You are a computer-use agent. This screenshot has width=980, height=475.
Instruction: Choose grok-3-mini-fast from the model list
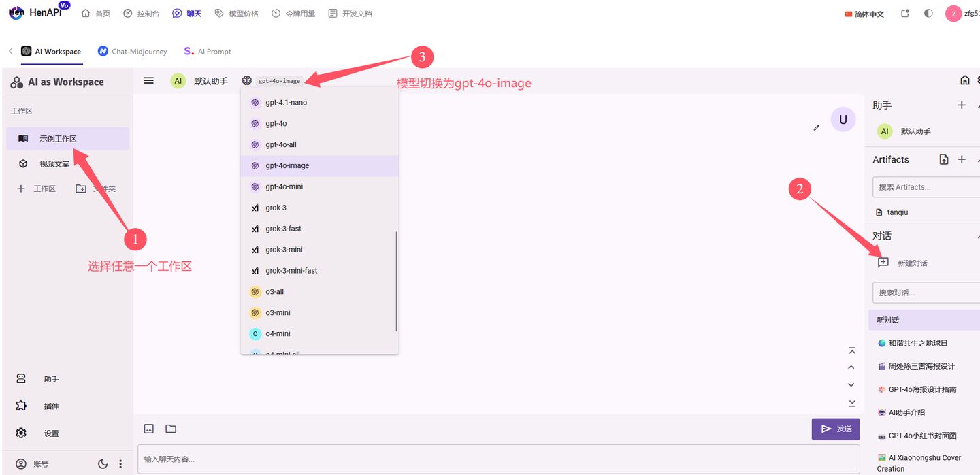[319, 271]
